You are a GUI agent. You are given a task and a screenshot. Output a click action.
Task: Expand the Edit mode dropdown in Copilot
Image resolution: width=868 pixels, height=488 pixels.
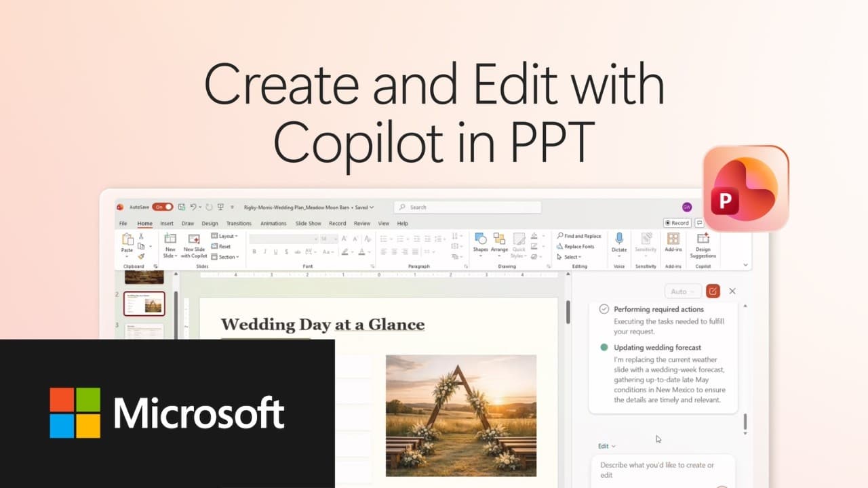coord(607,446)
